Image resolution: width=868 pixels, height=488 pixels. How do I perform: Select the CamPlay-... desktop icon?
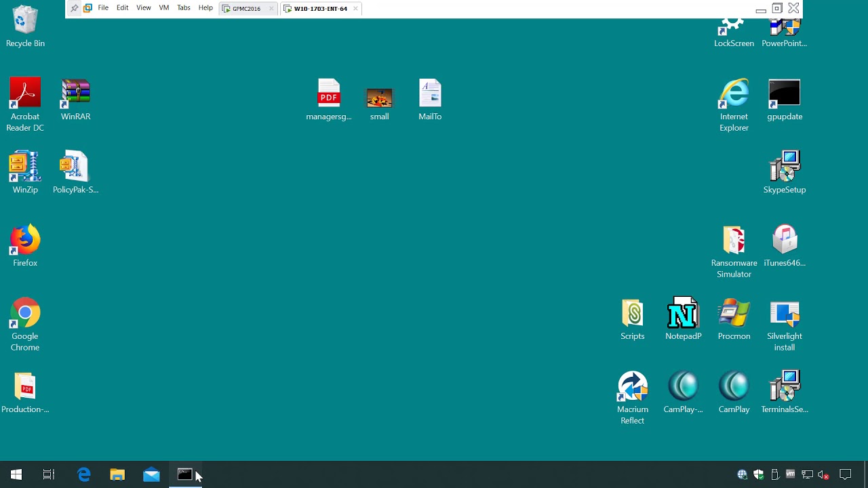683,392
